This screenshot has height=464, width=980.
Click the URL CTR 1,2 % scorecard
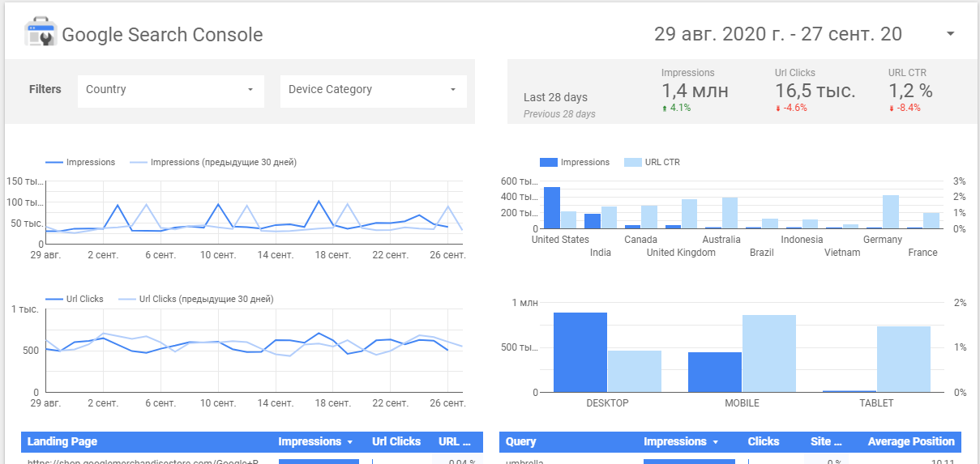point(910,91)
